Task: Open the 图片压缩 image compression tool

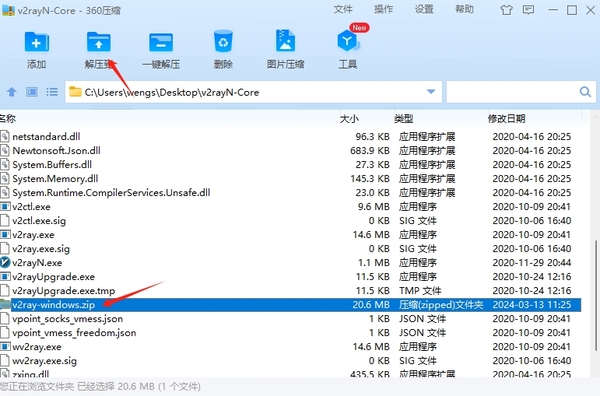Action: click(x=285, y=41)
